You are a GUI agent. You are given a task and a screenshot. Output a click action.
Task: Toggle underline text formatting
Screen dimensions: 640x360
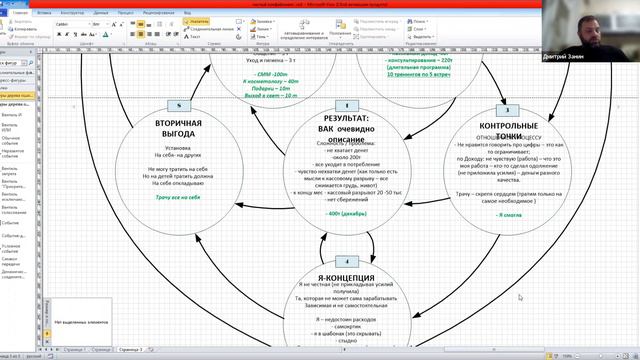[75, 35]
